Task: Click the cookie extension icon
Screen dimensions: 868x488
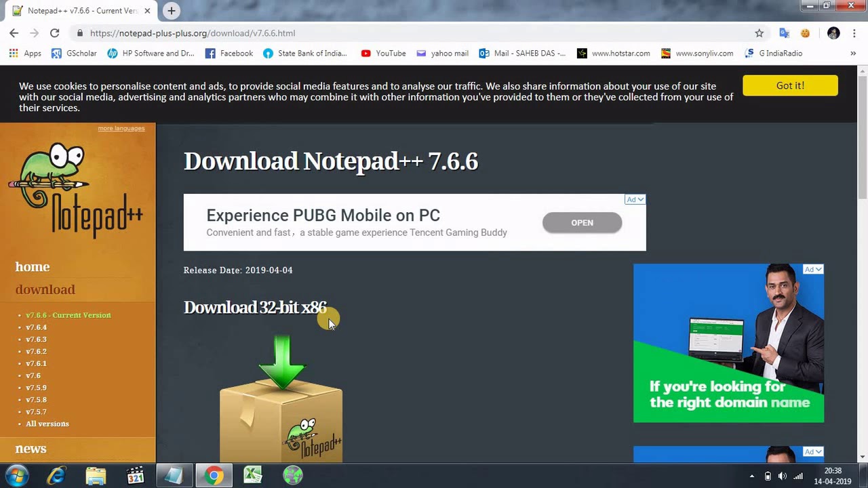Action: (805, 33)
